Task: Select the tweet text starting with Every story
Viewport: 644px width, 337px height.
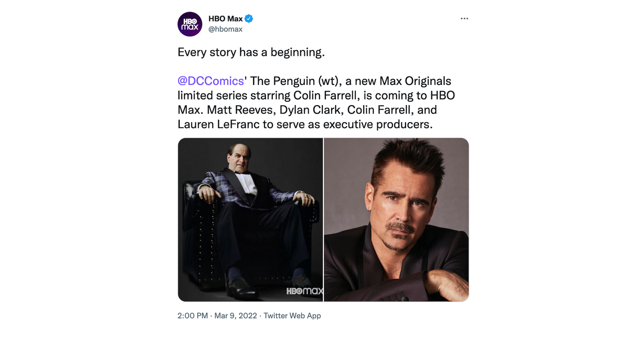Action: pyautogui.click(x=250, y=52)
